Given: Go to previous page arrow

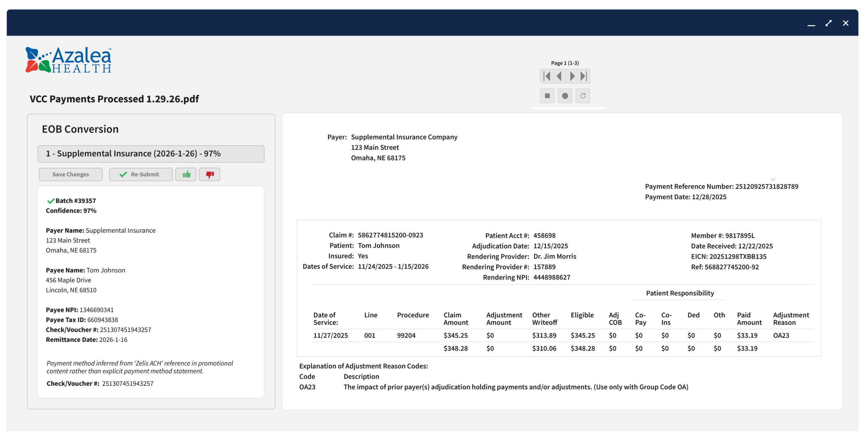Looking at the screenshot, I should click(559, 76).
